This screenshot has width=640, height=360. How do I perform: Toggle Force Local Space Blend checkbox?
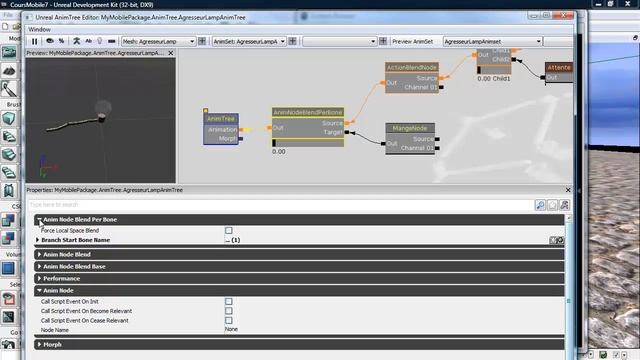pos(229,231)
